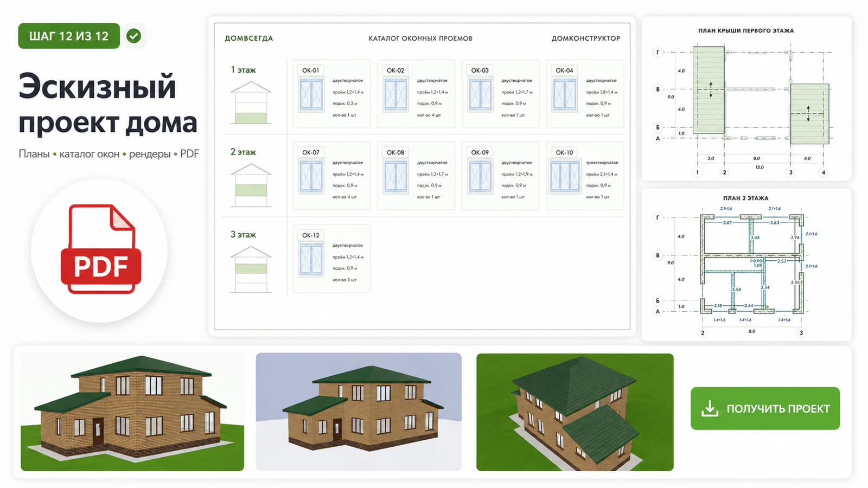Click the ПОЛУЧИТЬ ПРОЕКТ button
This screenshot has width=868, height=488.
[x=765, y=408]
